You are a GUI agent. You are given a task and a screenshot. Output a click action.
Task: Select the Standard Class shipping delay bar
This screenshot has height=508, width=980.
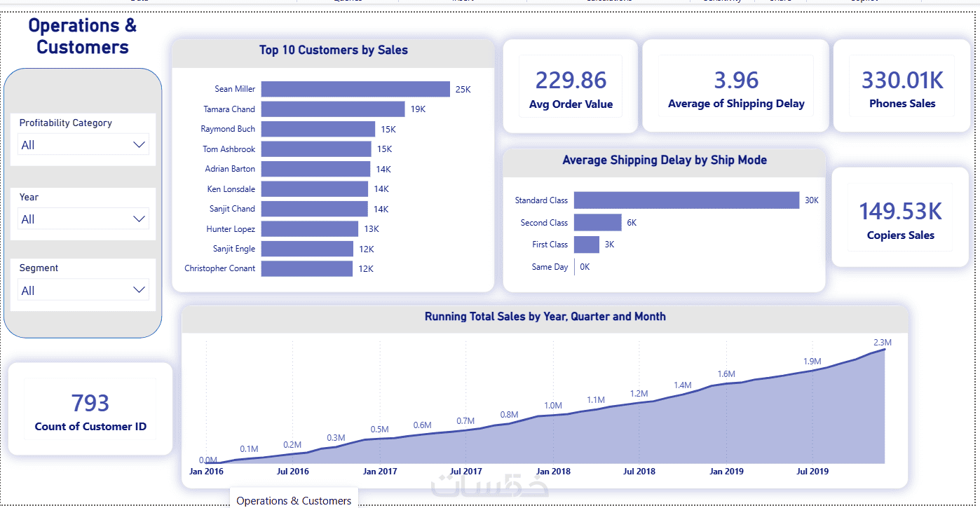tap(686, 200)
